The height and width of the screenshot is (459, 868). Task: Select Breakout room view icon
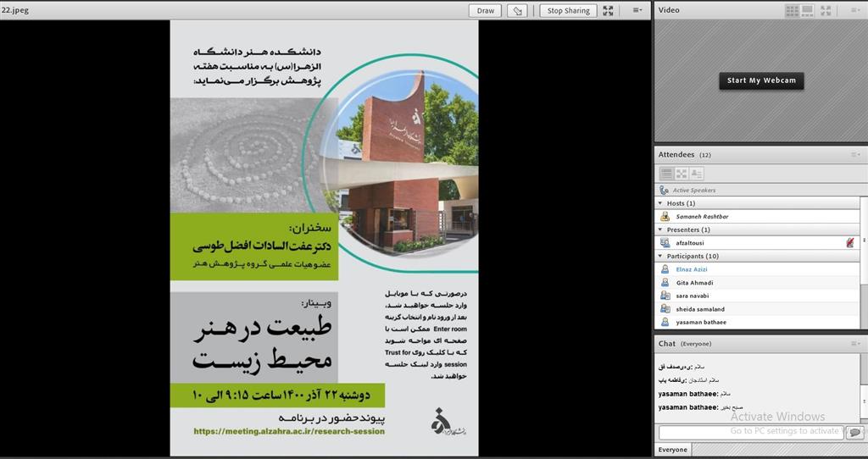[682, 174]
